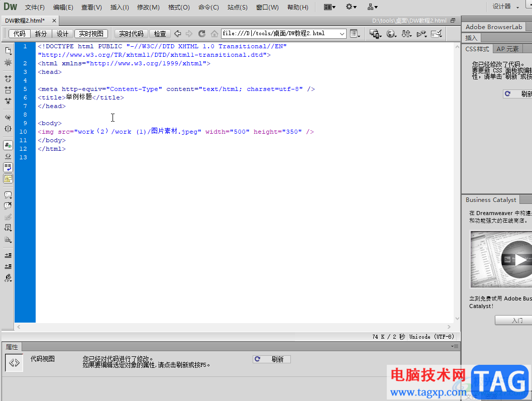Click 刷新 button in Properties panel

point(271,359)
